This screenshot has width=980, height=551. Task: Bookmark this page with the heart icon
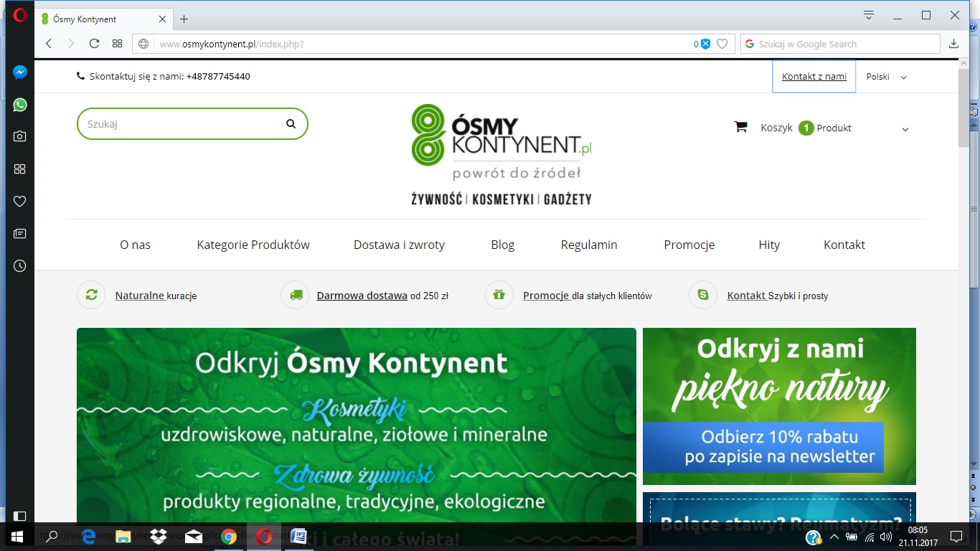(x=722, y=44)
